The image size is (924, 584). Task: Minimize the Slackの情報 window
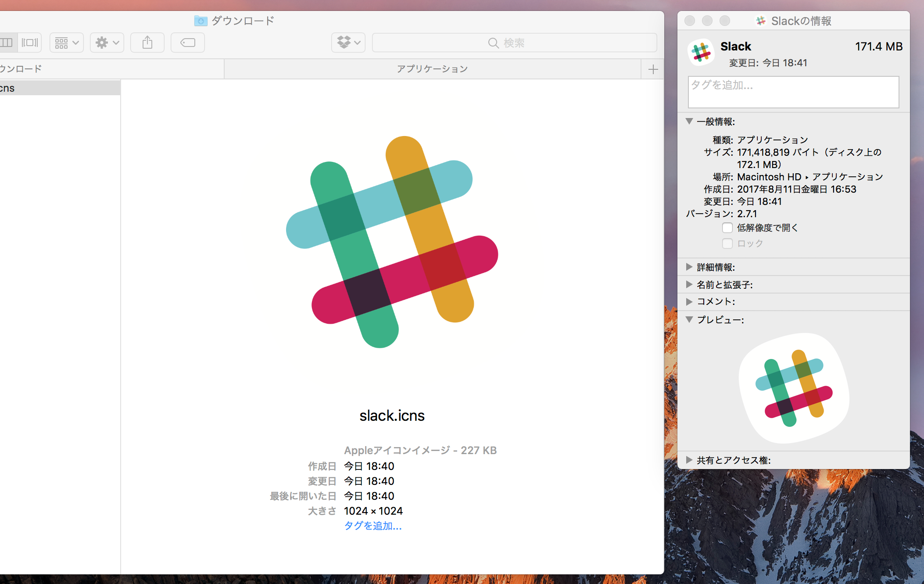tap(707, 21)
